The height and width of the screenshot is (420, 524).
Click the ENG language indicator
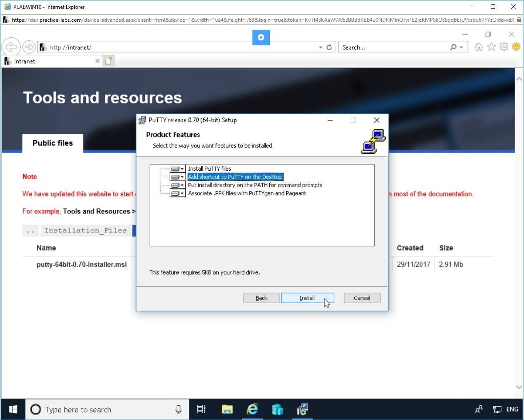click(x=512, y=409)
